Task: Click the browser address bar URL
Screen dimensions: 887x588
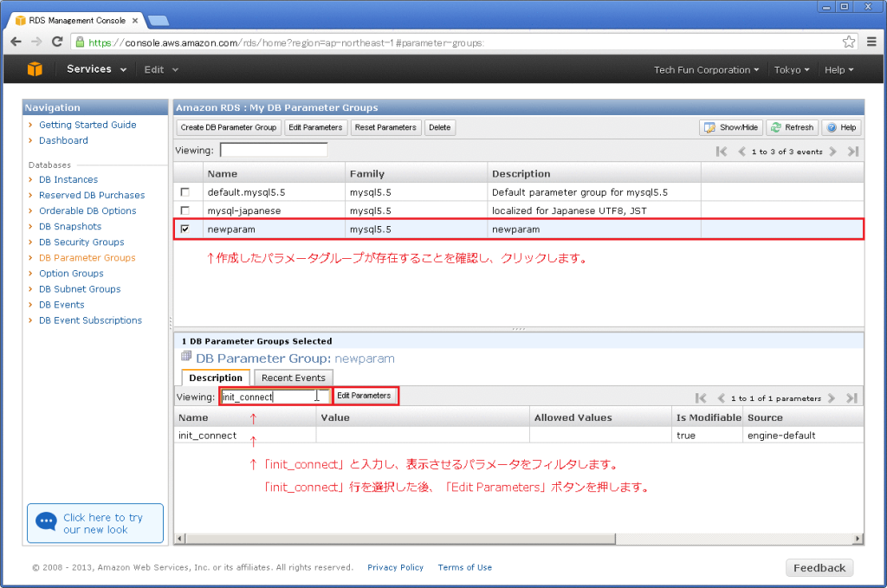Action: [x=286, y=43]
